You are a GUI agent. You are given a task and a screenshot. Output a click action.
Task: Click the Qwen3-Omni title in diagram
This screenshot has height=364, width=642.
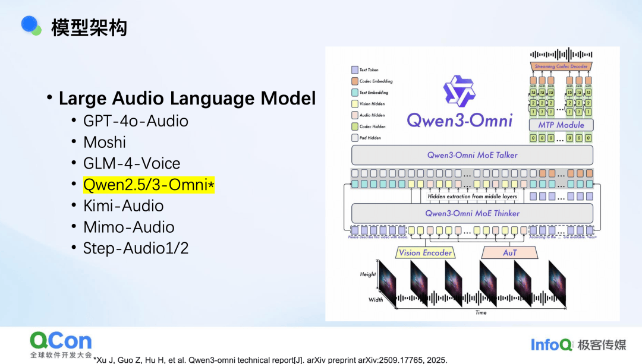point(460,120)
